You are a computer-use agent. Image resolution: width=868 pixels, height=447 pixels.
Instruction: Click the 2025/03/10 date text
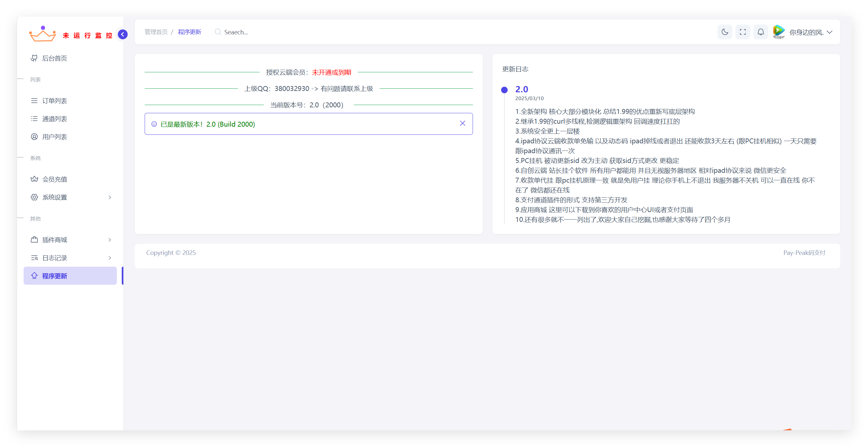(x=529, y=98)
